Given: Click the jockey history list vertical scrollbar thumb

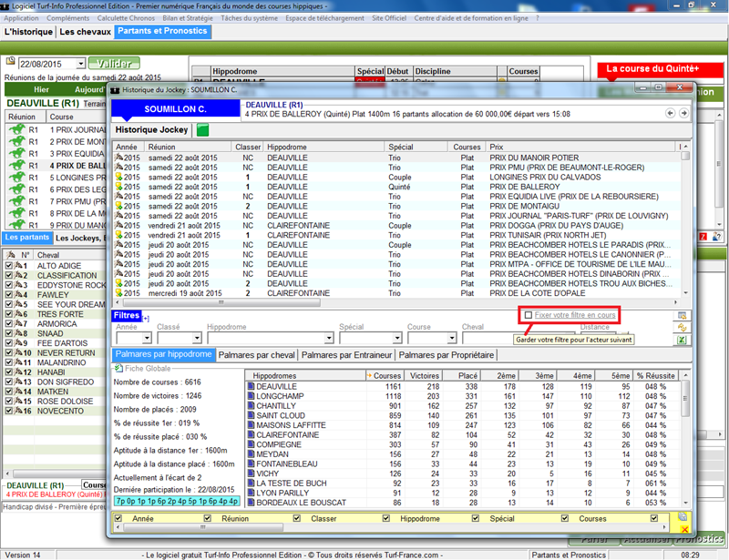Looking at the screenshot, I should click(685, 156).
